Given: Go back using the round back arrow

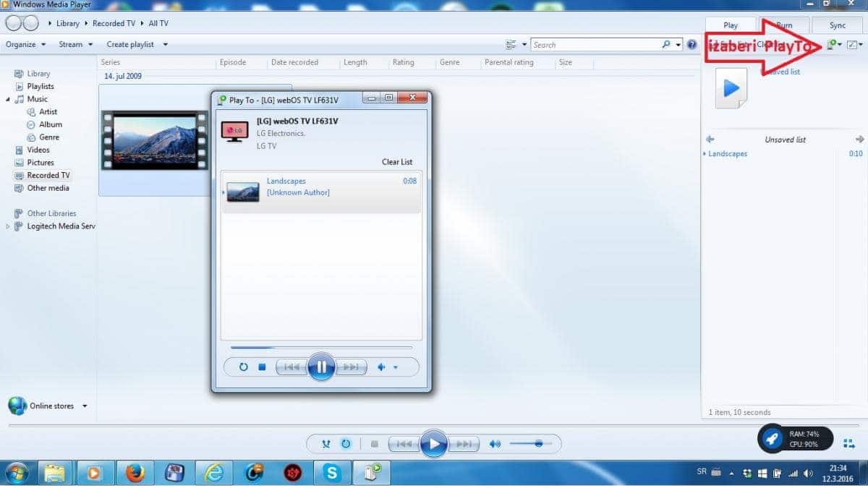Looking at the screenshot, I should click(13, 23).
